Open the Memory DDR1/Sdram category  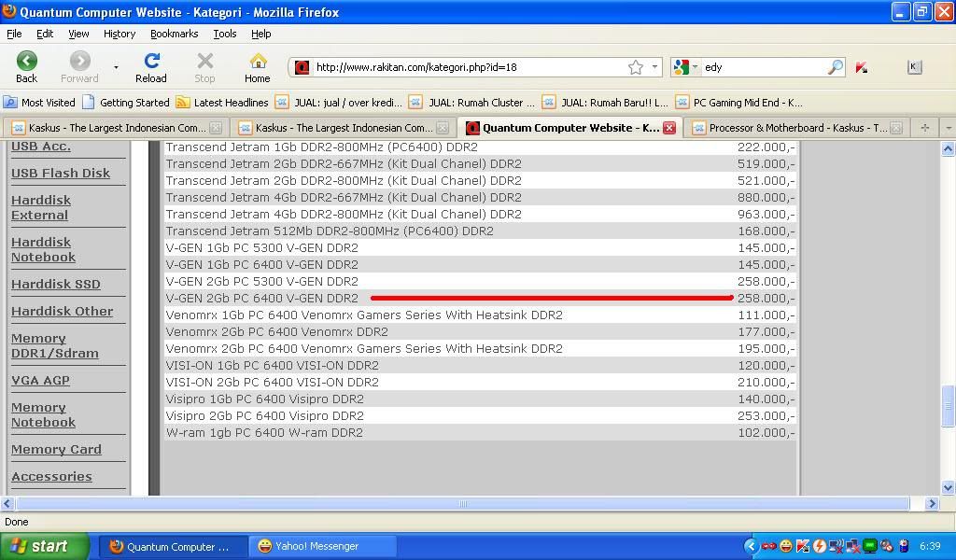pyautogui.click(x=55, y=345)
